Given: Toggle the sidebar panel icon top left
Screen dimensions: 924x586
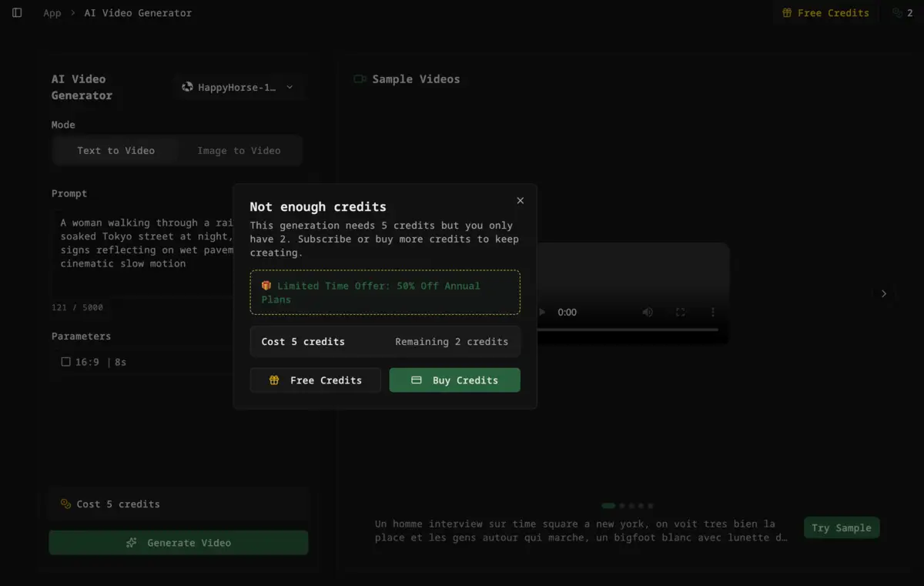Looking at the screenshot, I should pos(17,12).
